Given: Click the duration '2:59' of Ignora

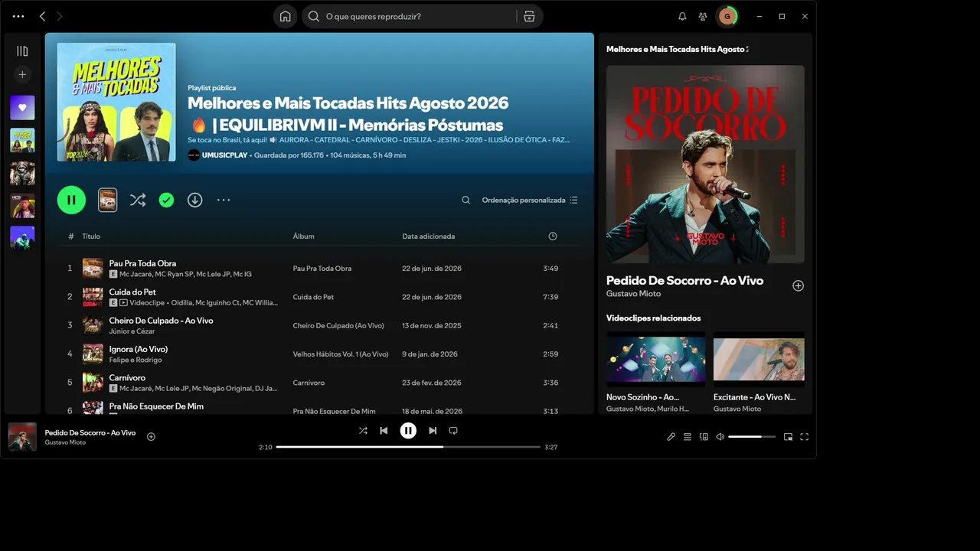Looking at the screenshot, I should pos(550,354).
